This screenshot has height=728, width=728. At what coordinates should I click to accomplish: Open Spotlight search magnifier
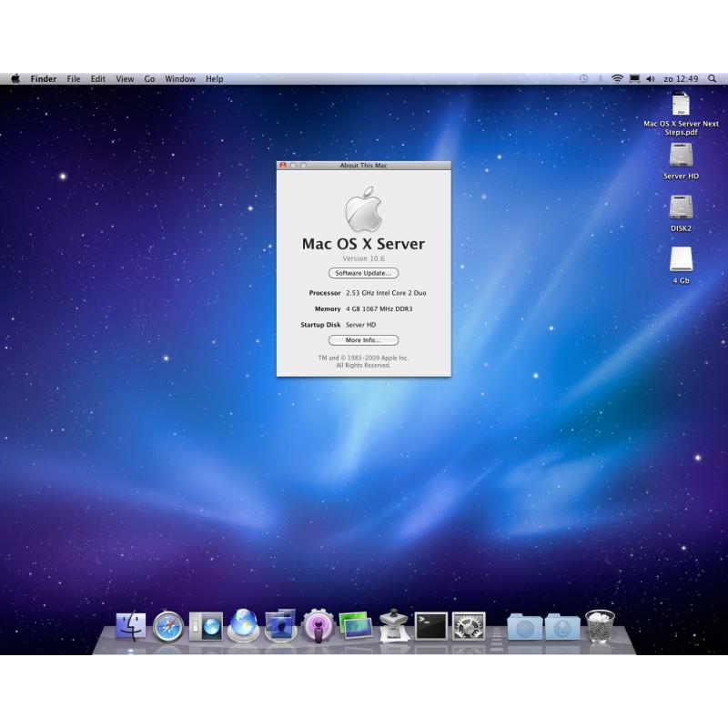[712, 79]
